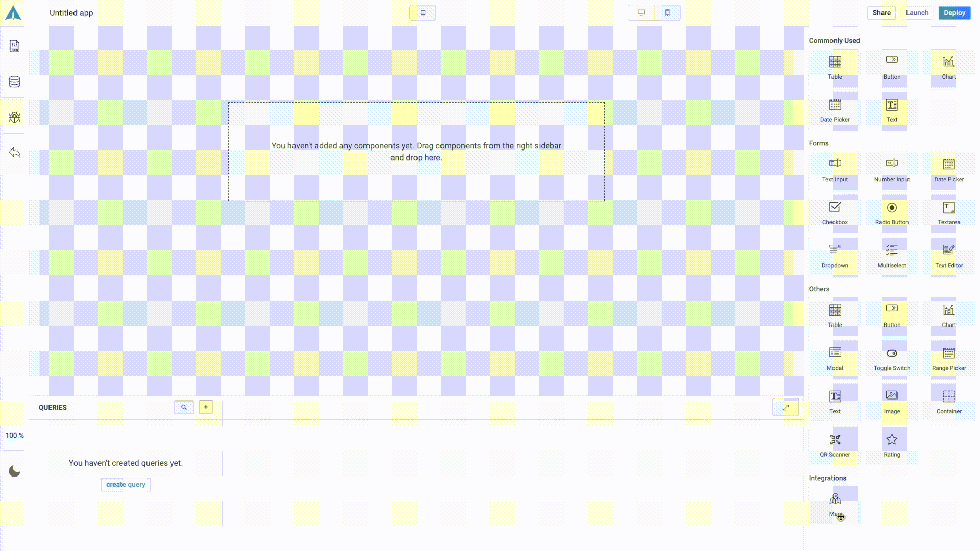The width and height of the screenshot is (980, 551).
Task: Search queries with the magnifier icon
Action: coord(184,407)
